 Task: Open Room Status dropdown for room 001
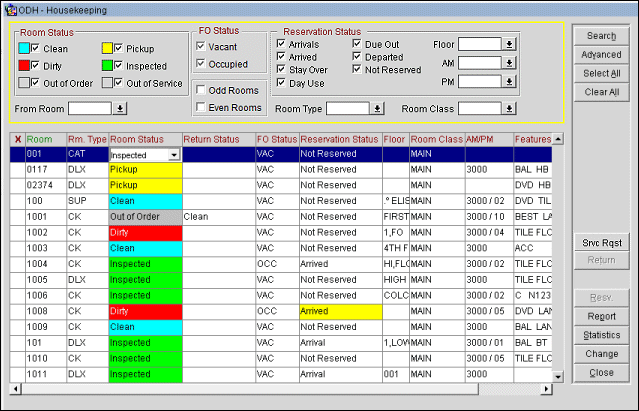point(174,155)
